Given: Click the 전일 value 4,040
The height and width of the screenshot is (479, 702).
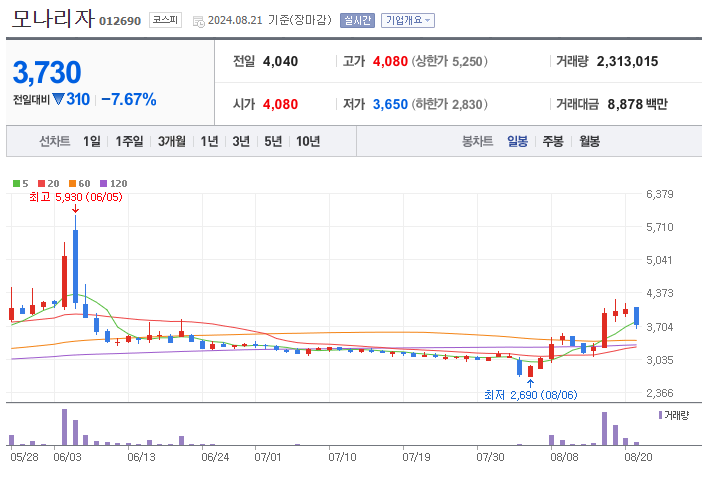Looking at the screenshot, I should point(280,61).
